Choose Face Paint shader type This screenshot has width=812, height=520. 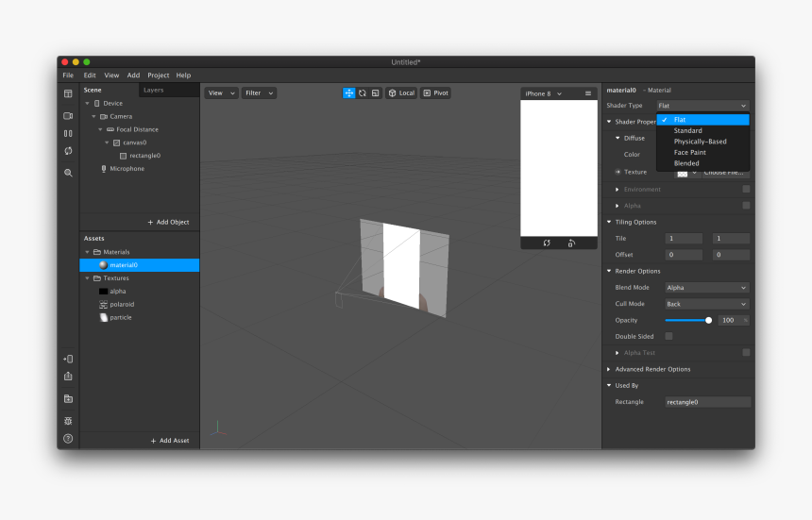click(x=702, y=153)
